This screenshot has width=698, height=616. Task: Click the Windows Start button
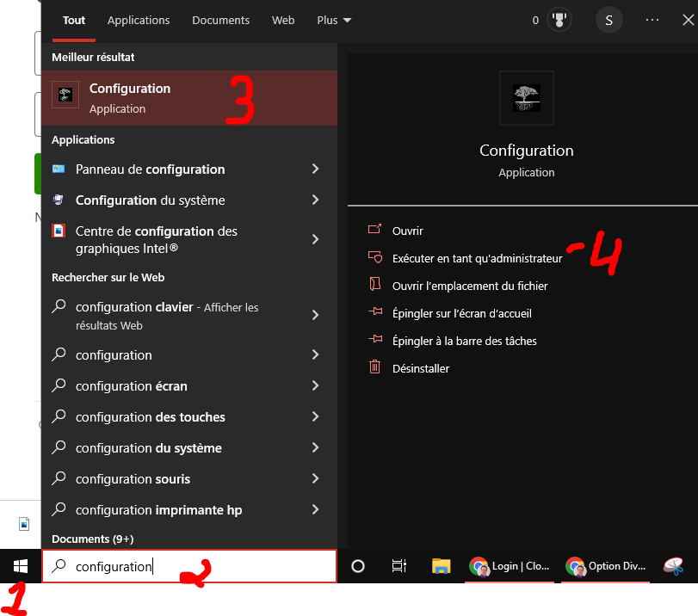click(x=21, y=566)
